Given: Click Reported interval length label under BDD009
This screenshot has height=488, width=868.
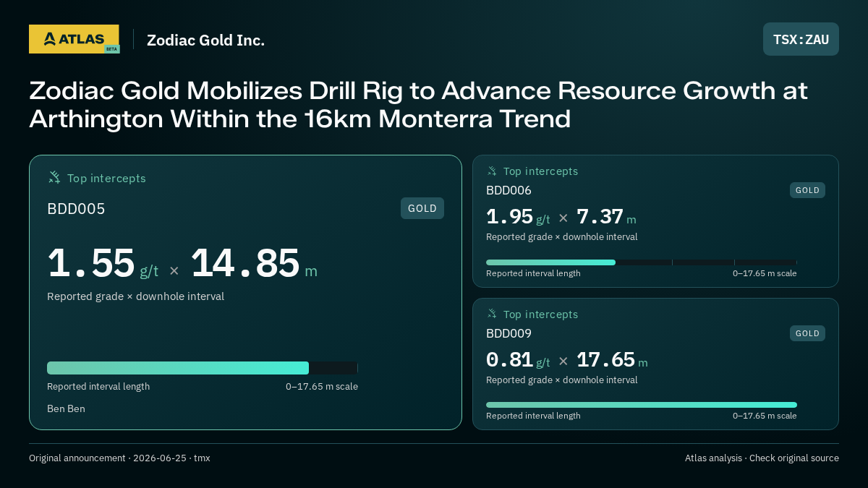Looking at the screenshot, I should (x=533, y=416).
